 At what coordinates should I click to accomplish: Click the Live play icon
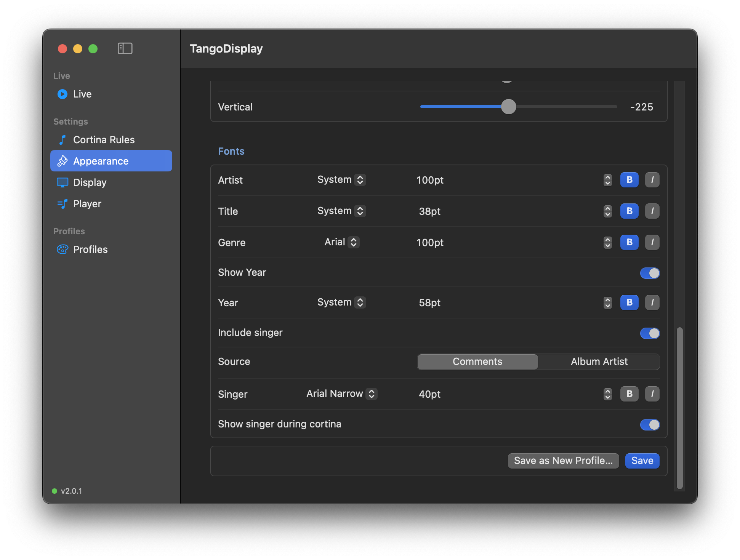click(62, 94)
